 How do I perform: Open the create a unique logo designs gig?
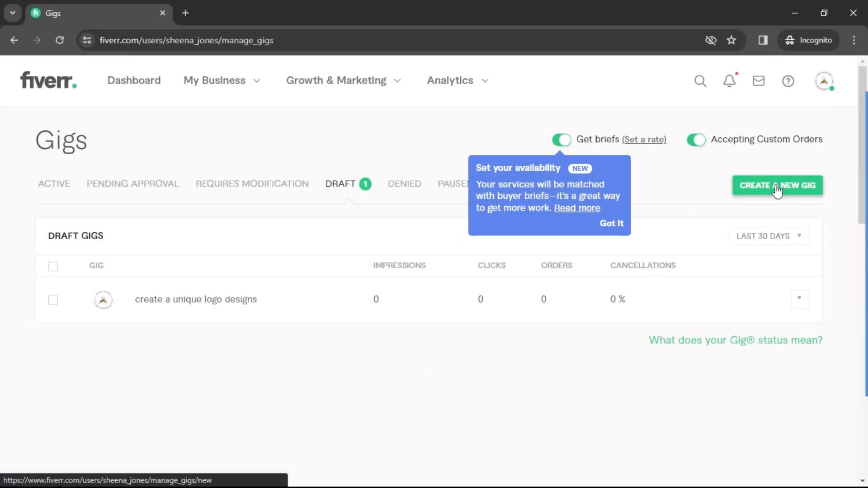point(195,300)
